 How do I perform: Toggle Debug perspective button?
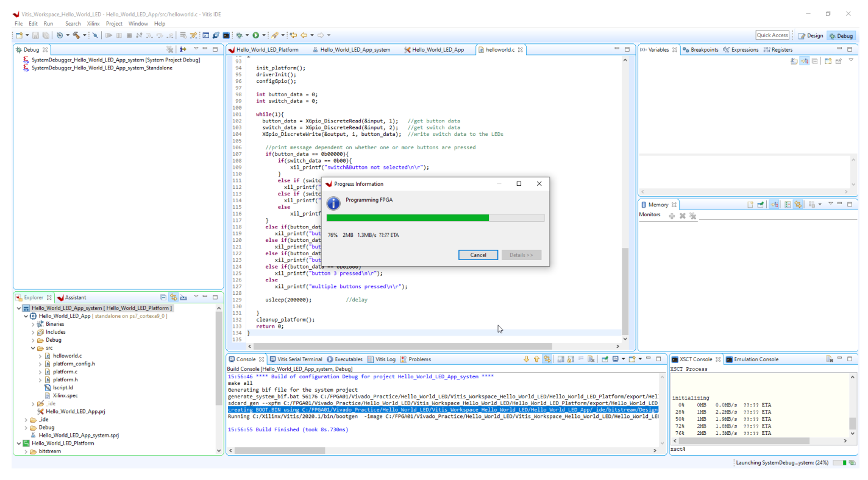[841, 35]
